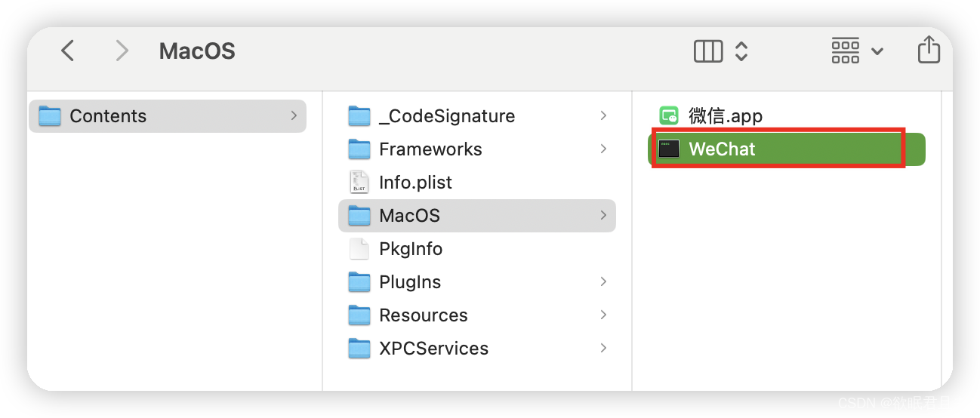Expand the Frameworks folder chevron
Screen dimensions: 980x418
tap(603, 149)
